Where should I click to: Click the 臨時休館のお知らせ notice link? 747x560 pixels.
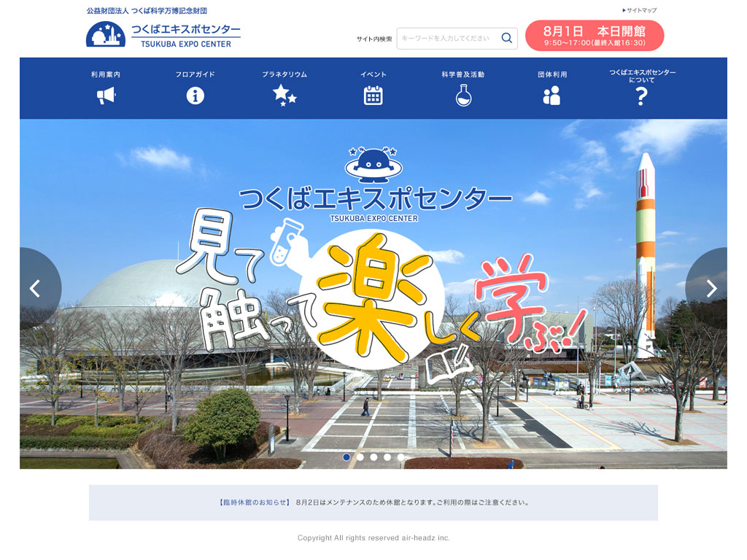254,502
